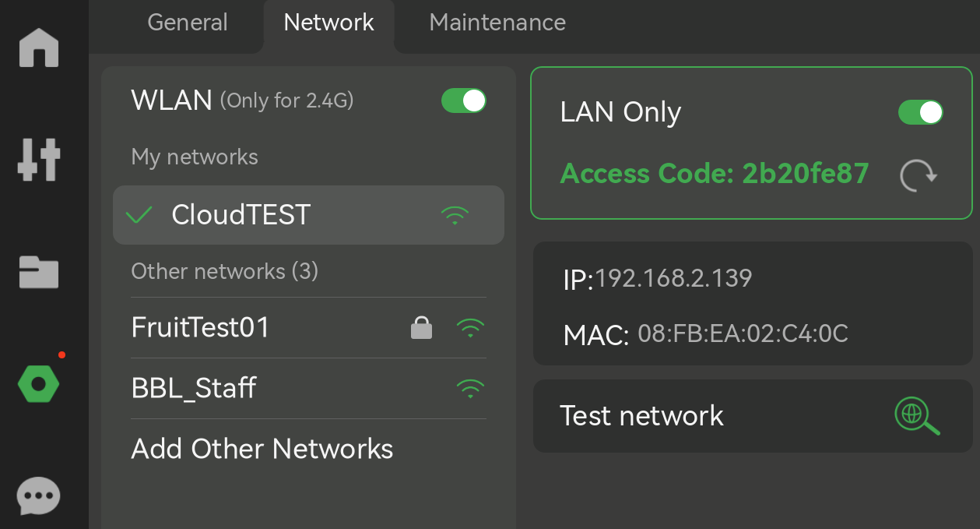The height and width of the screenshot is (529, 980).
Task: Refresh the Access Code
Action: click(917, 175)
